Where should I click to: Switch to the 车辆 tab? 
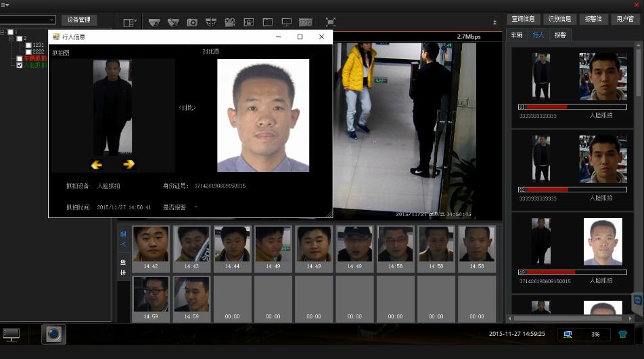pos(517,35)
